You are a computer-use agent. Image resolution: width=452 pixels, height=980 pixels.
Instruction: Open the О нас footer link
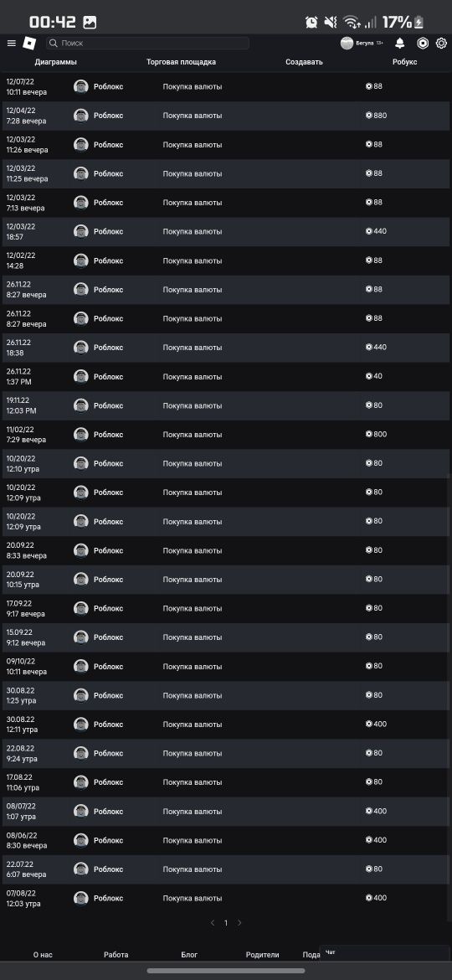coord(43,954)
